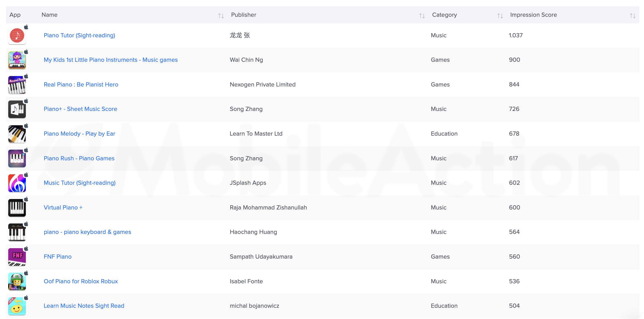This screenshot has height=319, width=644.
Task: Click the Piano+ Sheet Music Score icon
Action: [x=17, y=109]
